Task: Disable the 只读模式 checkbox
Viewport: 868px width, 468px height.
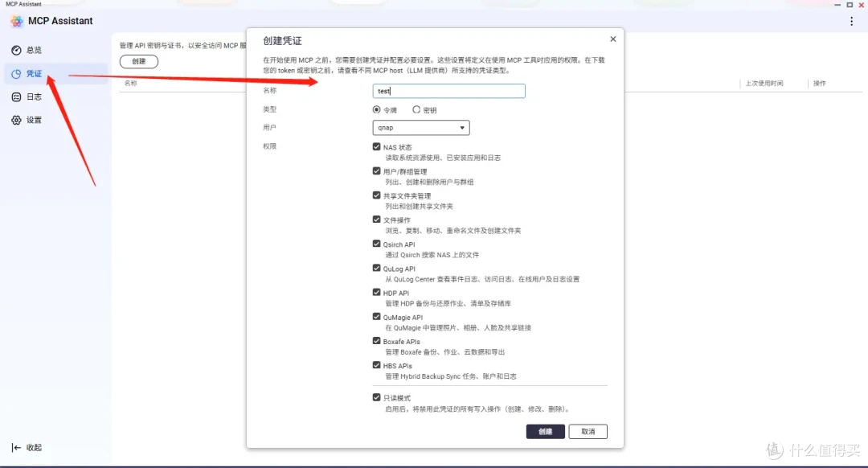Action: point(376,398)
